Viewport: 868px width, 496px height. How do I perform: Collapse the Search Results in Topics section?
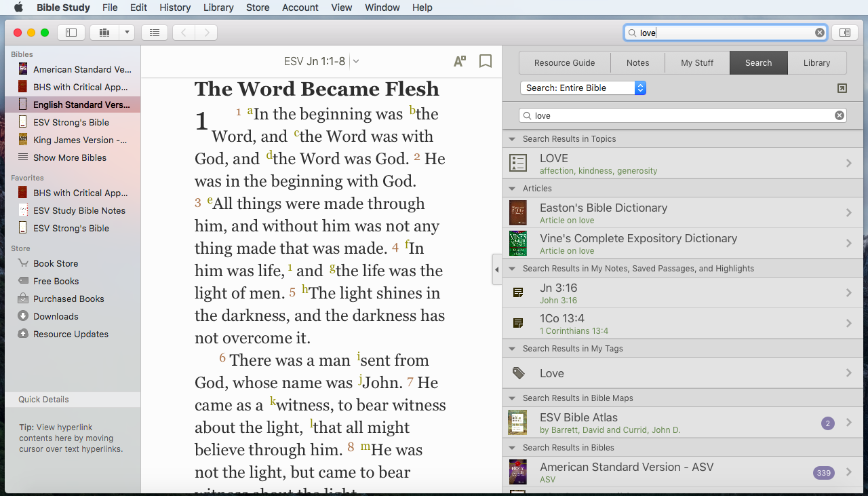coord(512,139)
